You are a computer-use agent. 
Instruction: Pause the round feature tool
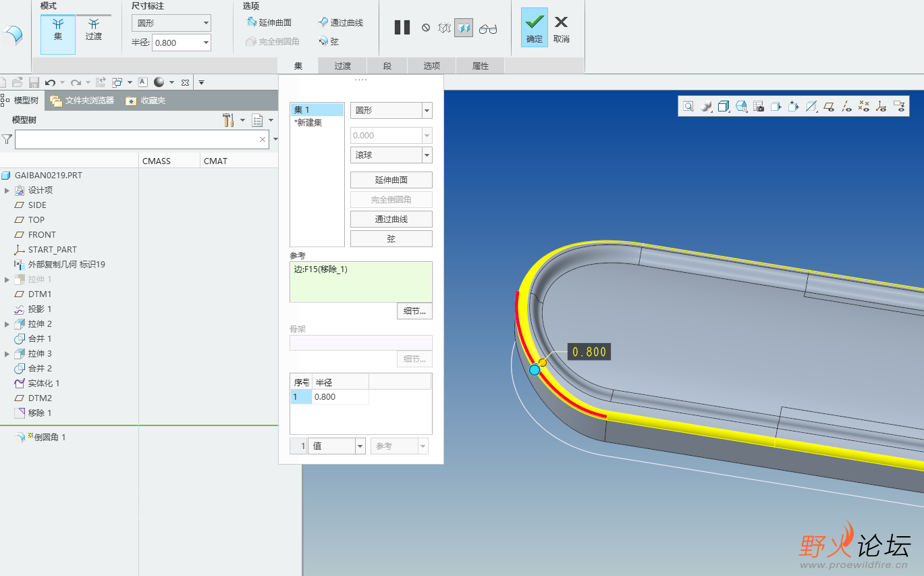(x=402, y=28)
